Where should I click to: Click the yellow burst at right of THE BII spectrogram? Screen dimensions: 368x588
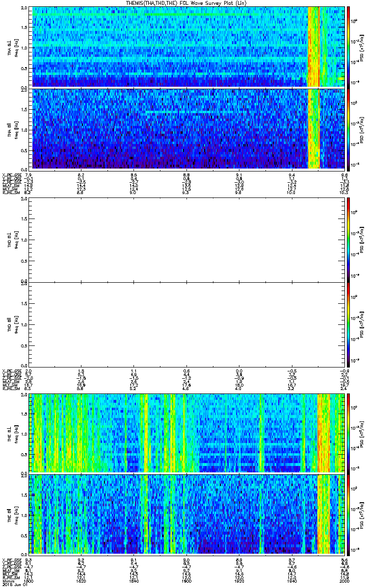click(x=324, y=514)
